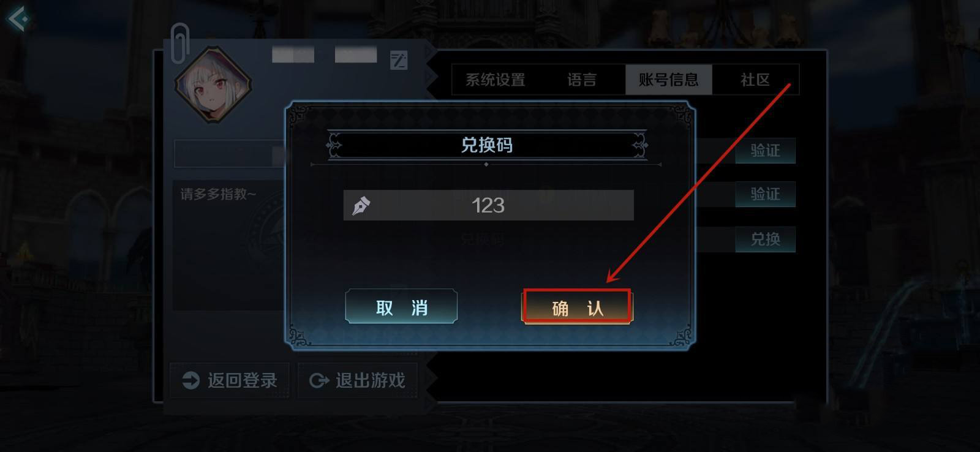Viewport: 980px width, 452px height.
Task: Open the 社区 tab
Action: coord(755,80)
